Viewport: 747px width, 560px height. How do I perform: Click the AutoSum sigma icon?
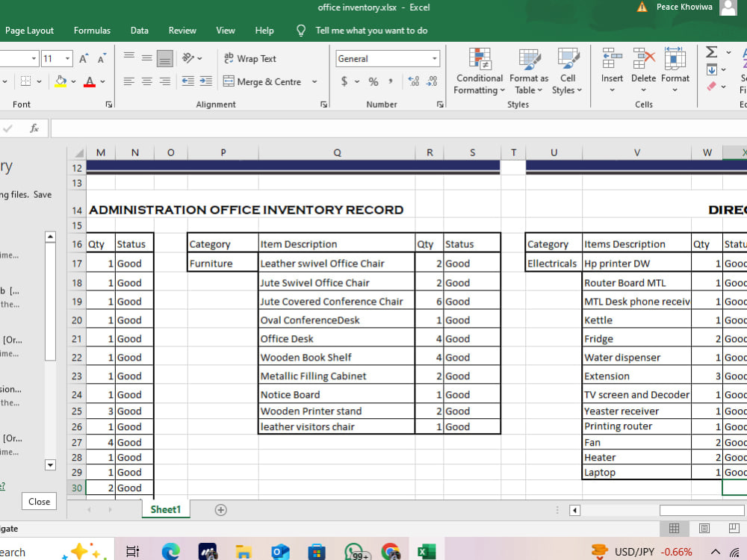[711, 52]
